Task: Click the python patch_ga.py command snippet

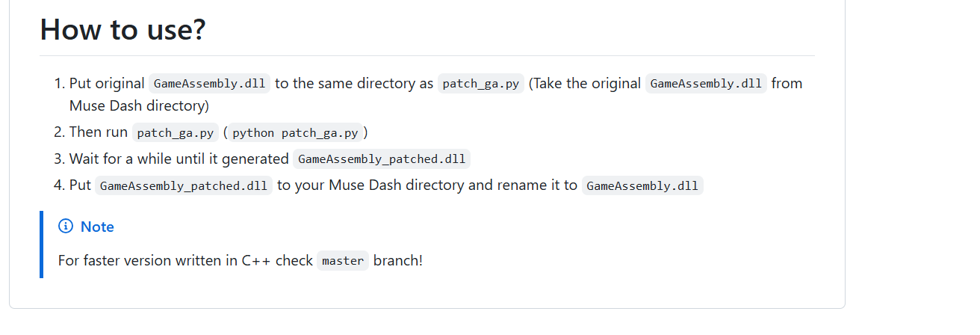Action: [x=295, y=133]
